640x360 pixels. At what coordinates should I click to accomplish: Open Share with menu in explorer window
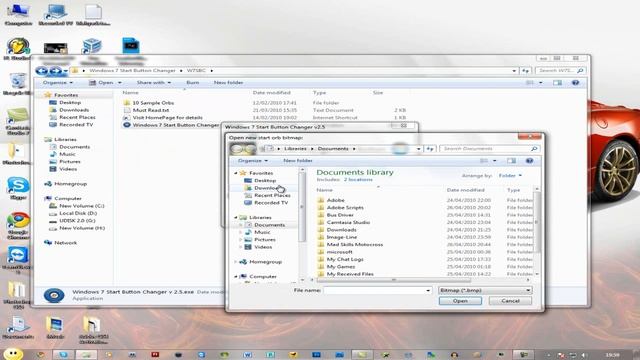pos(153,82)
